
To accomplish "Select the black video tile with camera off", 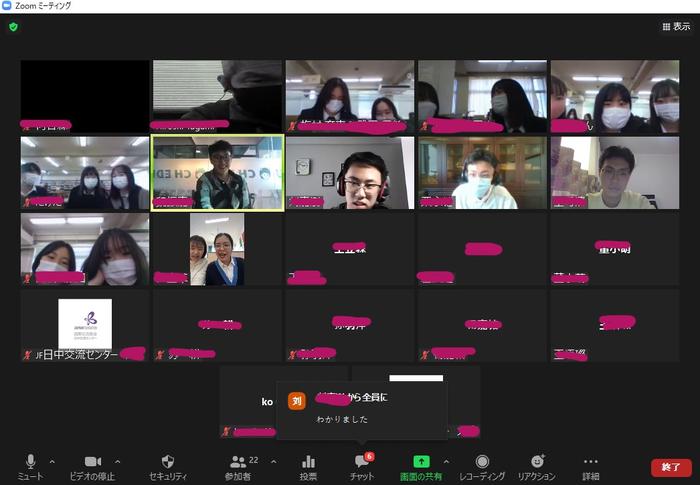I will [x=85, y=96].
